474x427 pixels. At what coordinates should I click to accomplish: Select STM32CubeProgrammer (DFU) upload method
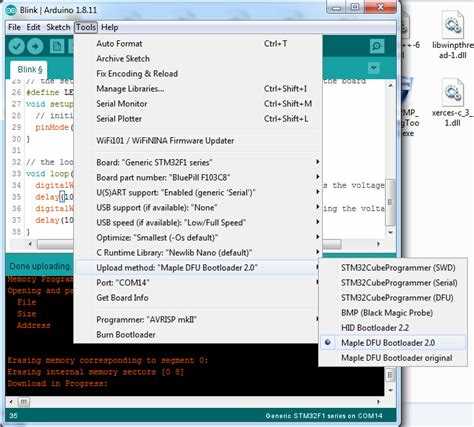coord(393,298)
